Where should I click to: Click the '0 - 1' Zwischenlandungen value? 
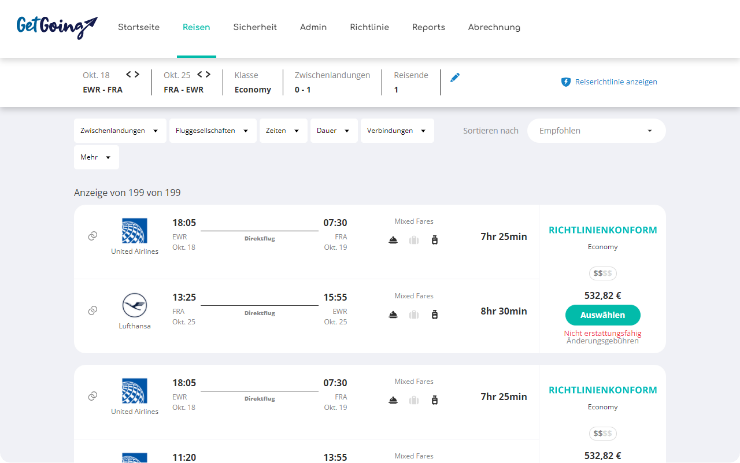pyautogui.click(x=303, y=90)
